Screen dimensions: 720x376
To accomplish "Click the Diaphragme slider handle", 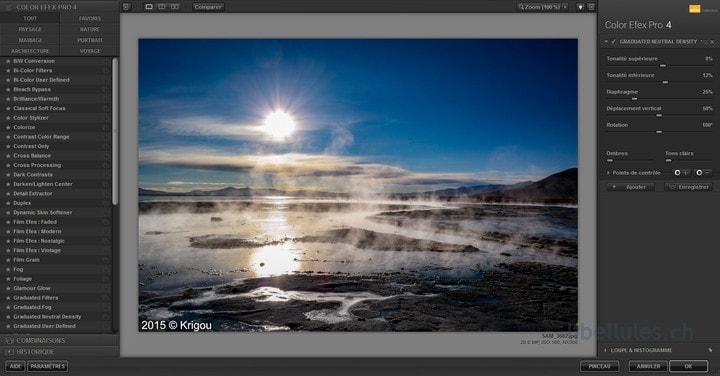I will (634, 99).
